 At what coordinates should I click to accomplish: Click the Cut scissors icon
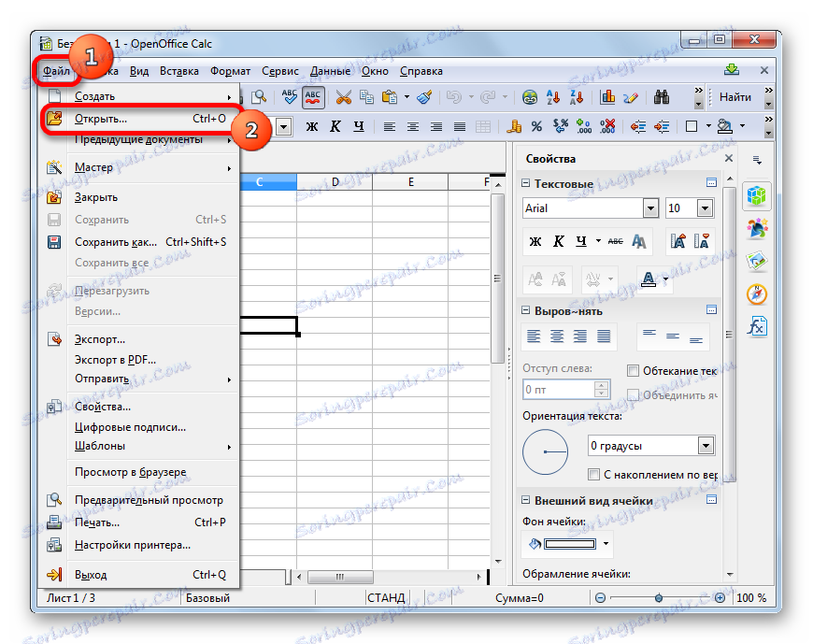(343, 97)
